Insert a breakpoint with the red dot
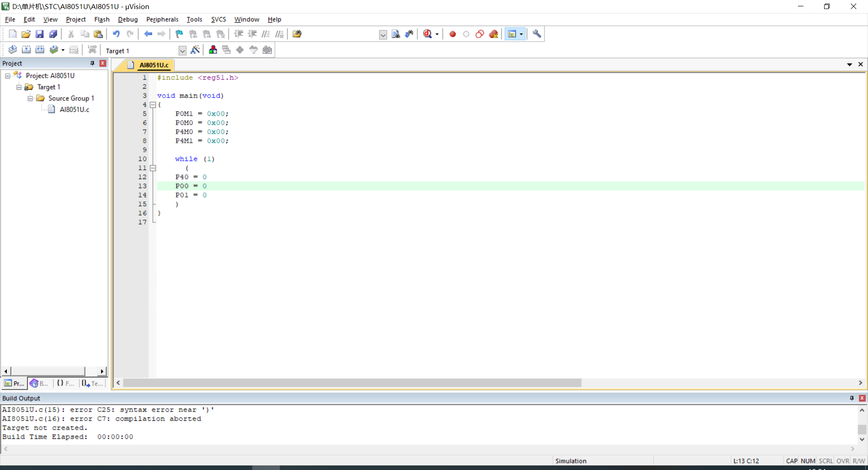The width and height of the screenshot is (868, 470). coord(453,34)
